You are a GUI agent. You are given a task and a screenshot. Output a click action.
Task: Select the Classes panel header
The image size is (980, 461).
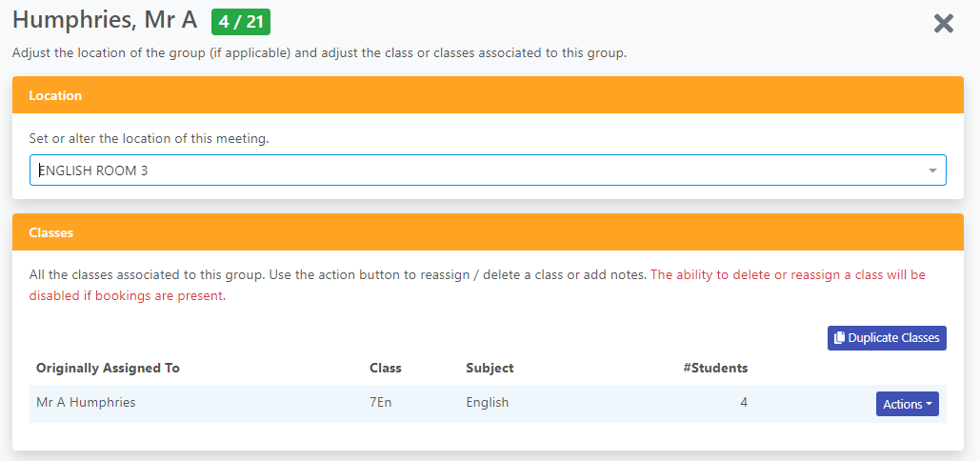click(x=488, y=232)
